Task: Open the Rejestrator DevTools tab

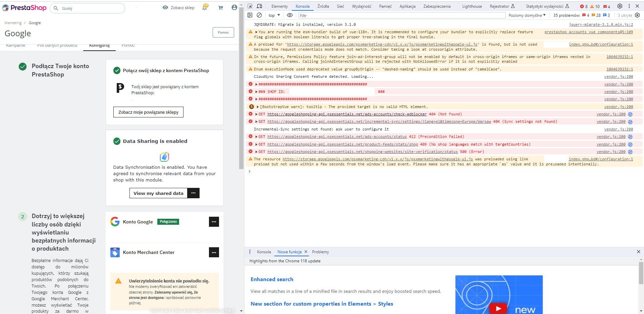Action: coord(502,6)
